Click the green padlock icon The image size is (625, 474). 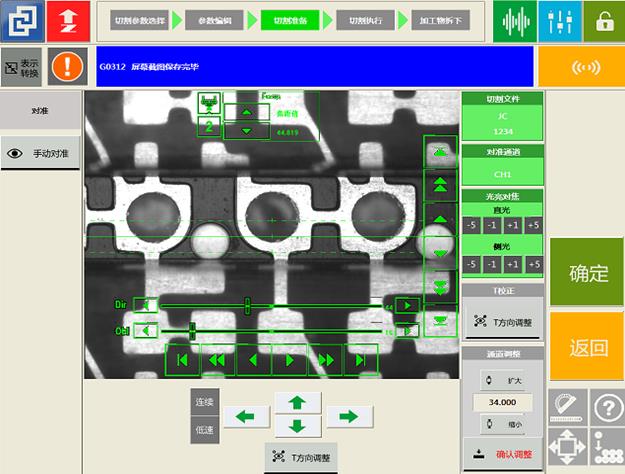(x=603, y=21)
